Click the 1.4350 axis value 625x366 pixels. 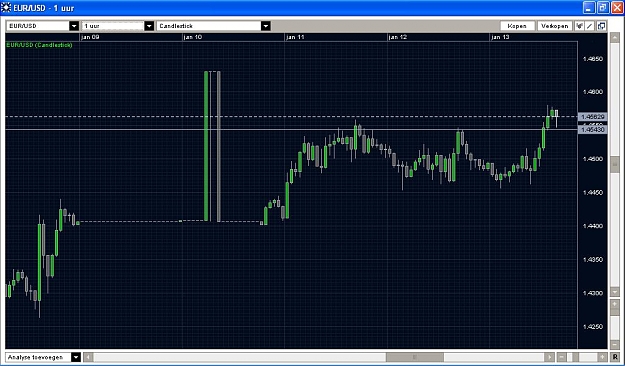pos(593,260)
